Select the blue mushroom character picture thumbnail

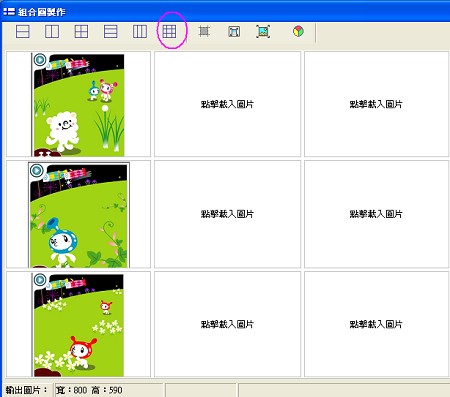point(79,215)
